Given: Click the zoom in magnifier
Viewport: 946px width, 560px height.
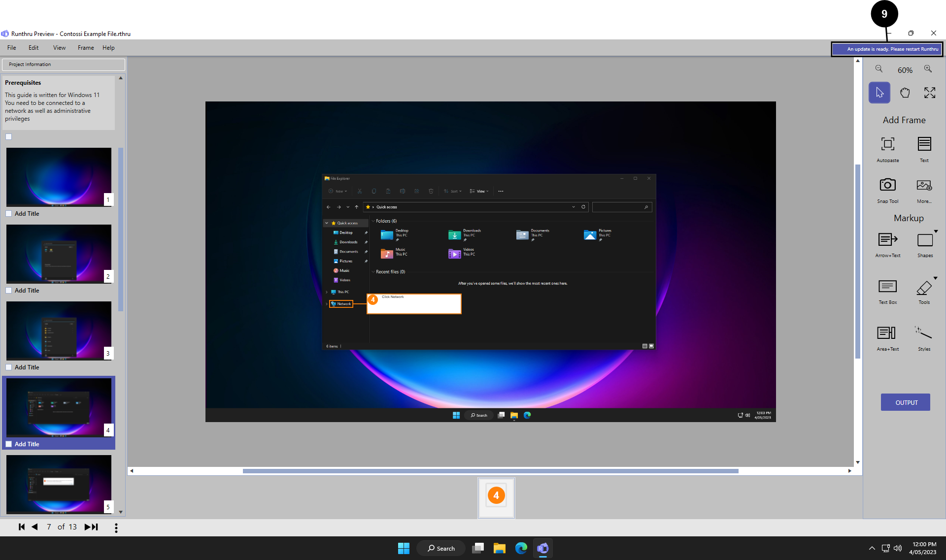Looking at the screenshot, I should tap(928, 69).
